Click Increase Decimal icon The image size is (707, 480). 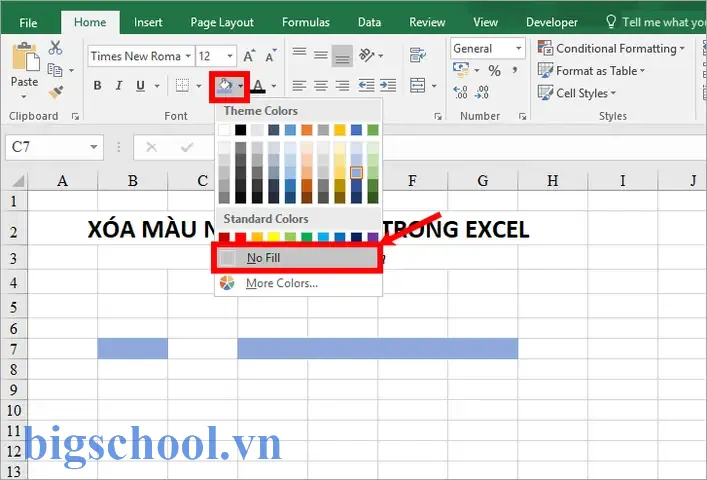[x=460, y=92]
